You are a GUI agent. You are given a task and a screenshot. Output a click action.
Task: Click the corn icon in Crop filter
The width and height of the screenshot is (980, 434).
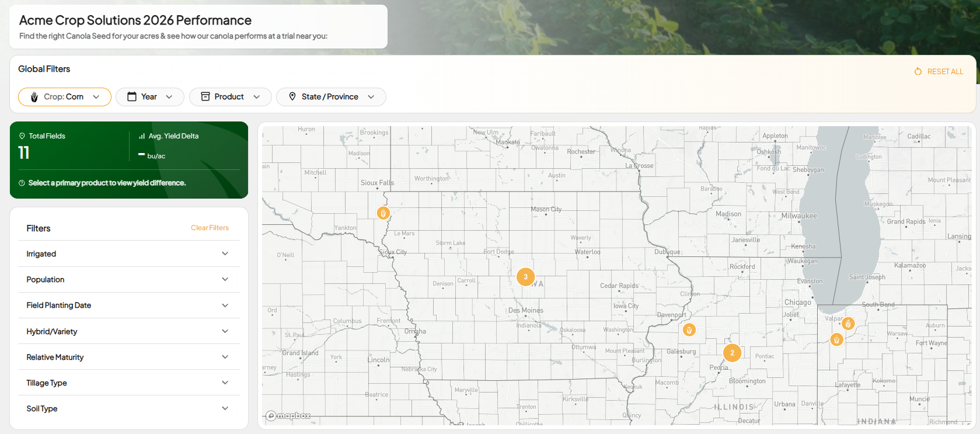point(34,97)
